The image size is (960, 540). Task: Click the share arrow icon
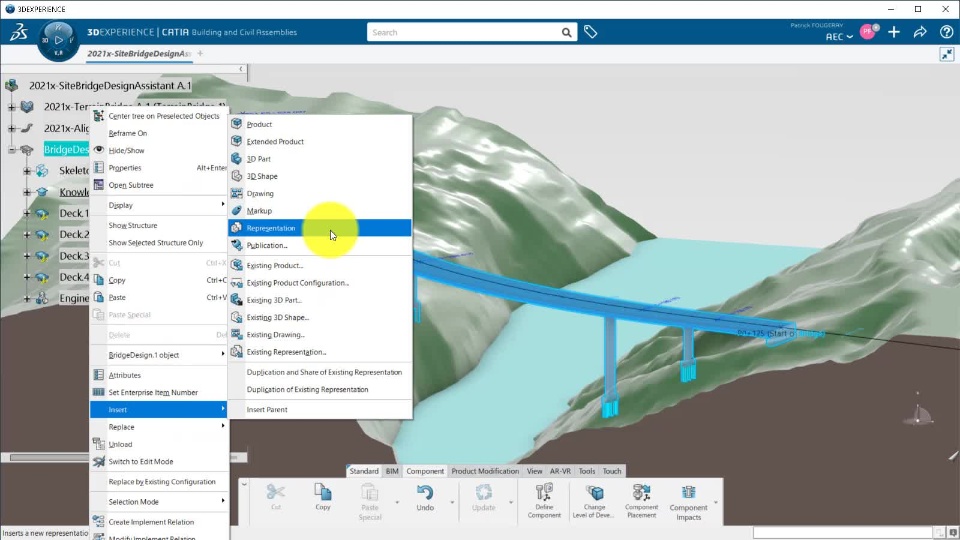click(920, 32)
